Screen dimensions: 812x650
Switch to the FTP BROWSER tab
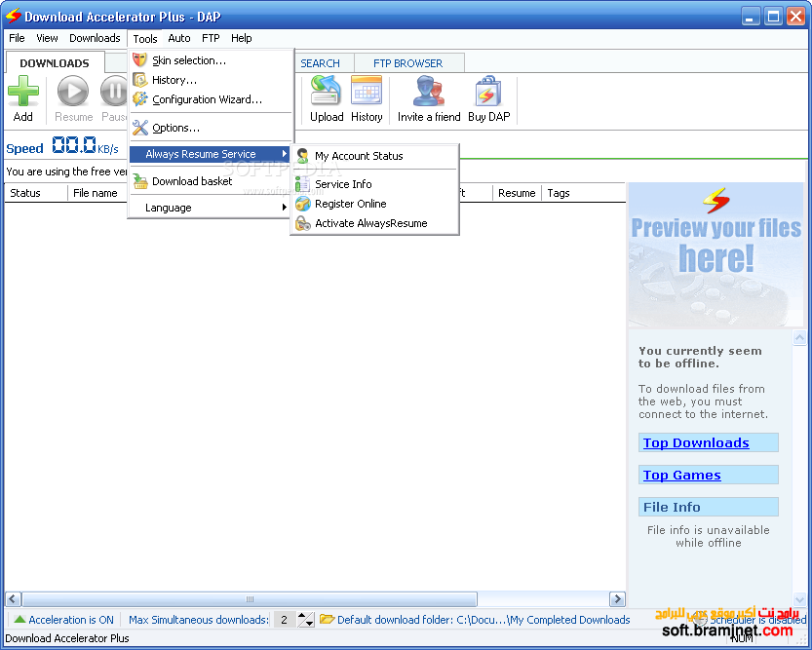pos(407,63)
